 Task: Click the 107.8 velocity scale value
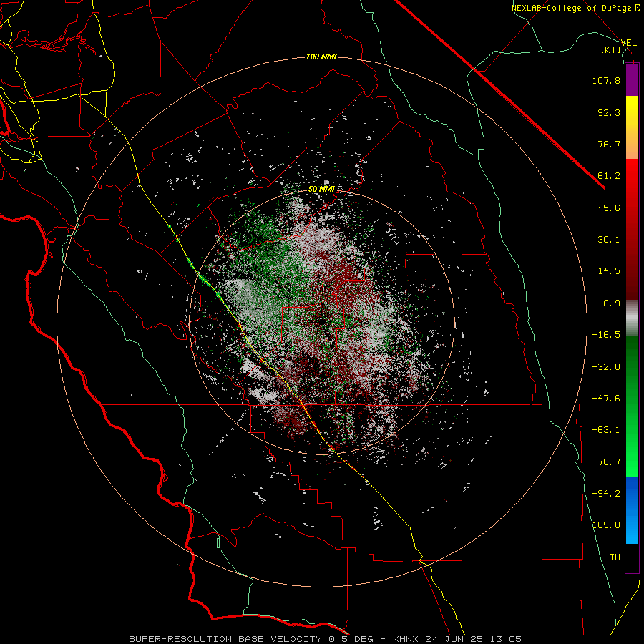tap(606, 80)
